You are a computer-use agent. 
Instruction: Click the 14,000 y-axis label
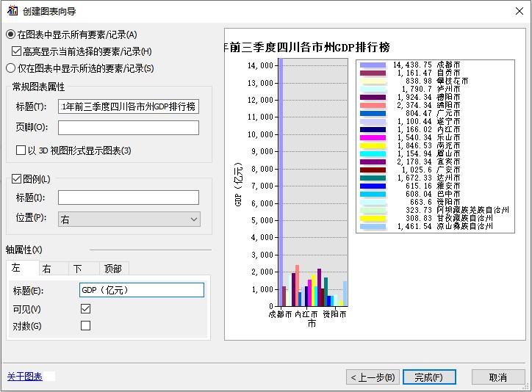(x=260, y=66)
